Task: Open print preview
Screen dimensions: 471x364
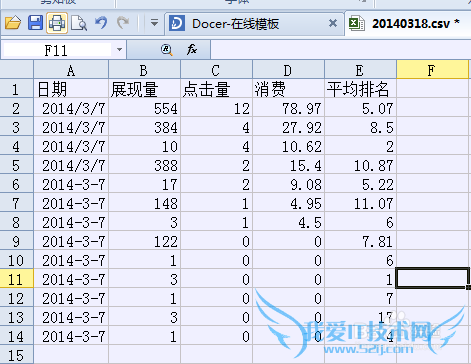Action: [79, 23]
